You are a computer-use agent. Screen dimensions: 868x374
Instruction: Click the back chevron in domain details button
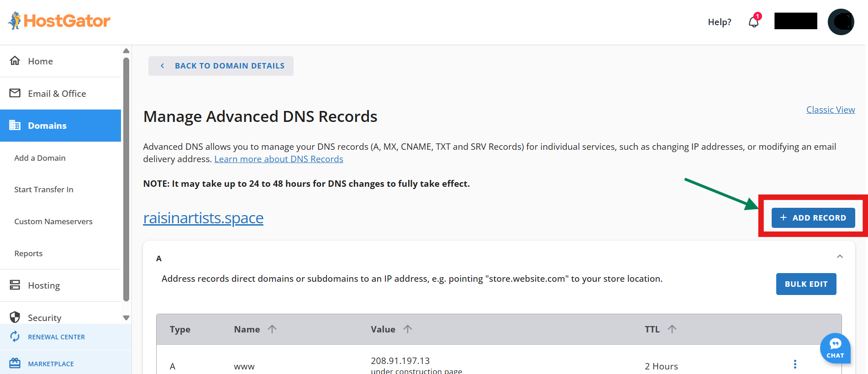pos(162,66)
